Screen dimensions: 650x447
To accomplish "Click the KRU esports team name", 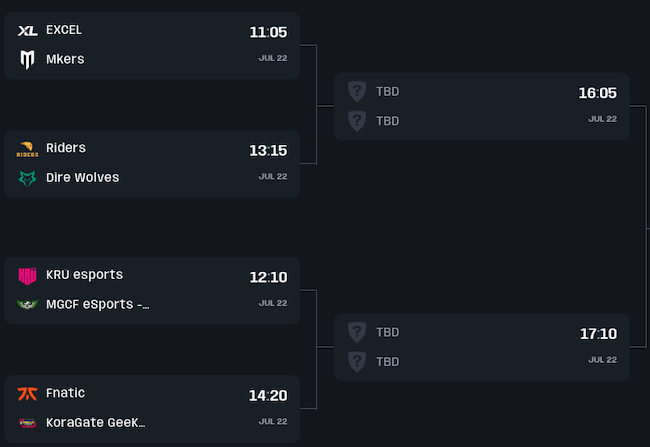I will (x=85, y=275).
